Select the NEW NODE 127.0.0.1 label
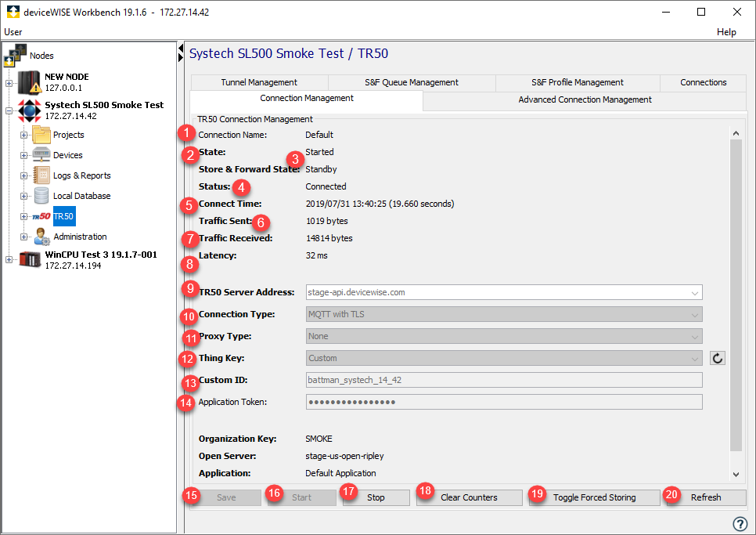This screenshot has height=535, width=756. (x=67, y=82)
